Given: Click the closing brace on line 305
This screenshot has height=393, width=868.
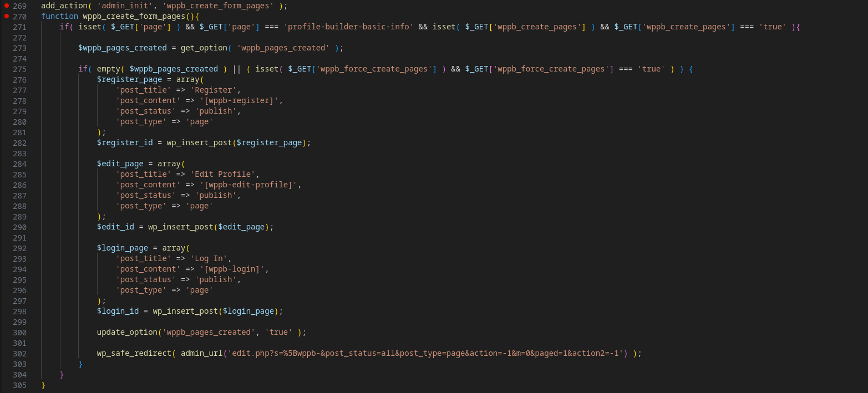Looking at the screenshot, I should click(x=43, y=385).
